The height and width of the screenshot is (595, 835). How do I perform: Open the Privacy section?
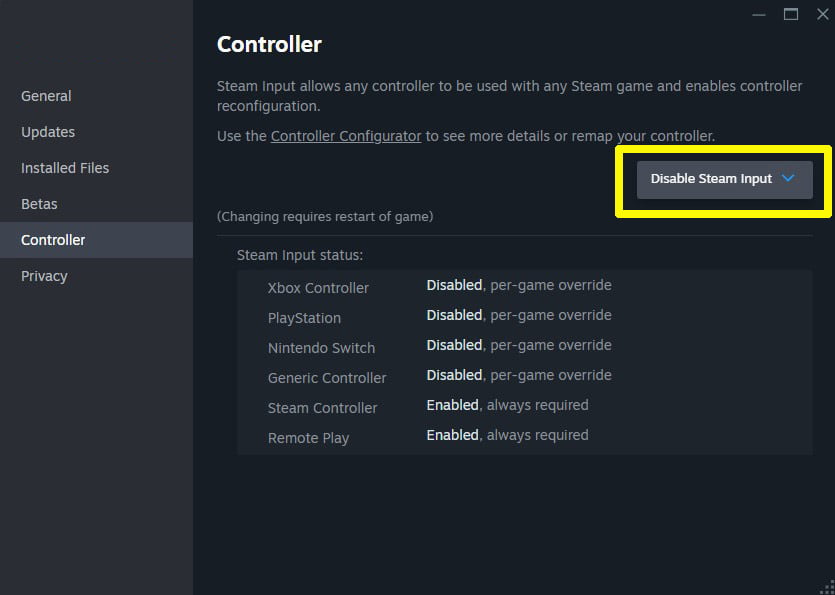point(44,276)
